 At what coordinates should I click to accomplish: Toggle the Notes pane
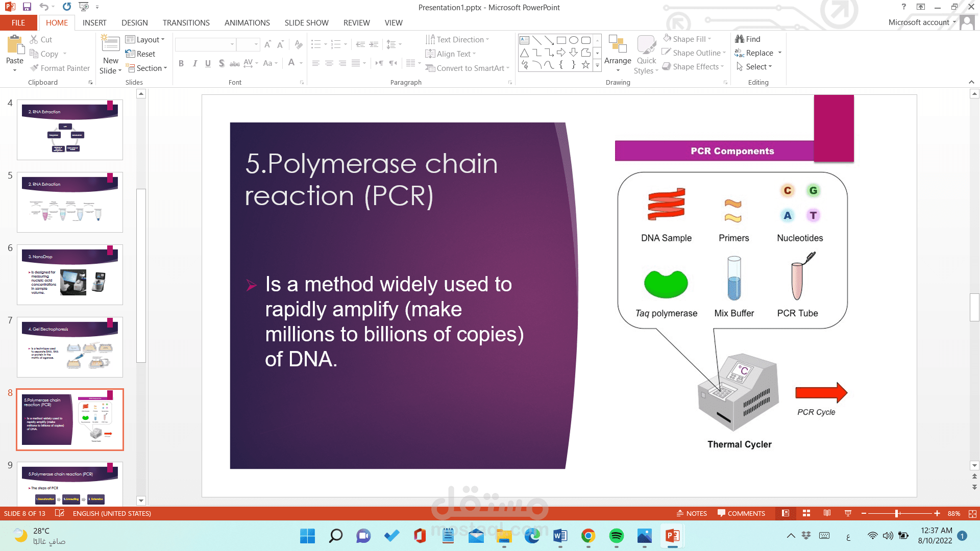tap(692, 513)
